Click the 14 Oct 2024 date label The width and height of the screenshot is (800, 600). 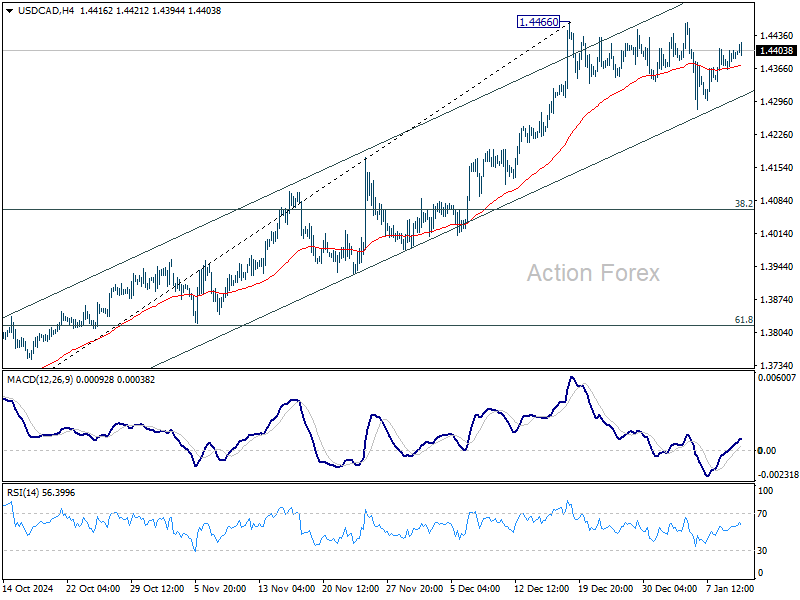tap(28, 589)
